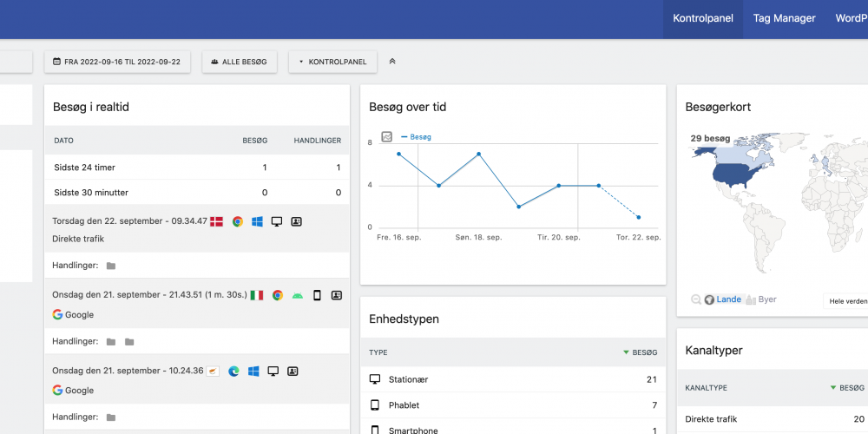Open the date range selector
The height and width of the screenshot is (434, 868).
tap(117, 62)
